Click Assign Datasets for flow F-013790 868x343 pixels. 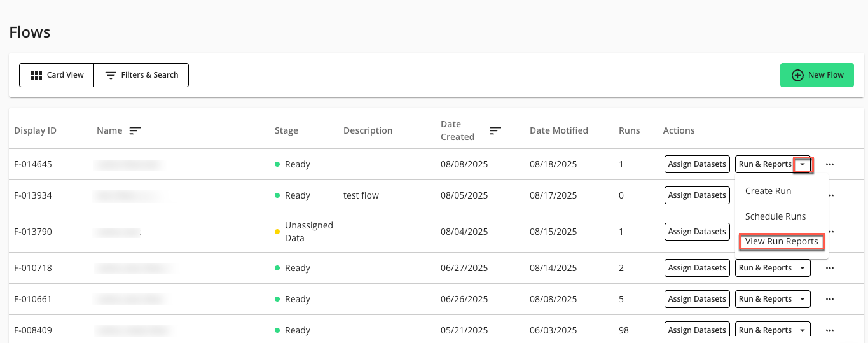pyautogui.click(x=697, y=232)
